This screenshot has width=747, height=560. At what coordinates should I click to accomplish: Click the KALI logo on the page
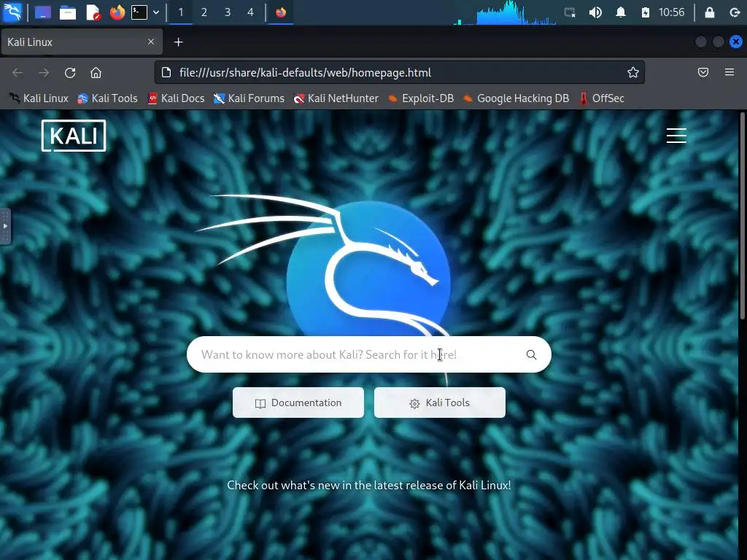(x=74, y=136)
